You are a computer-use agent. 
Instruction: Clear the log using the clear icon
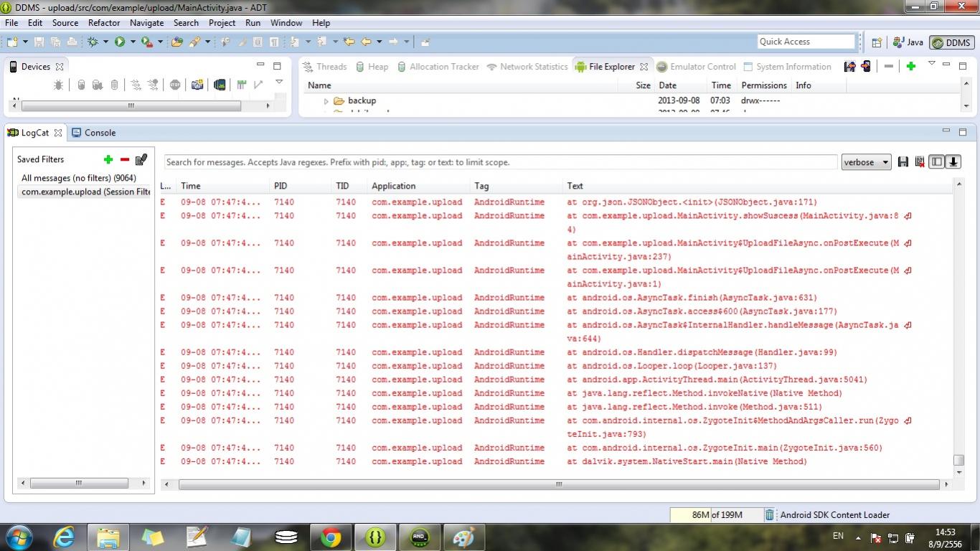(x=920, y=162)
